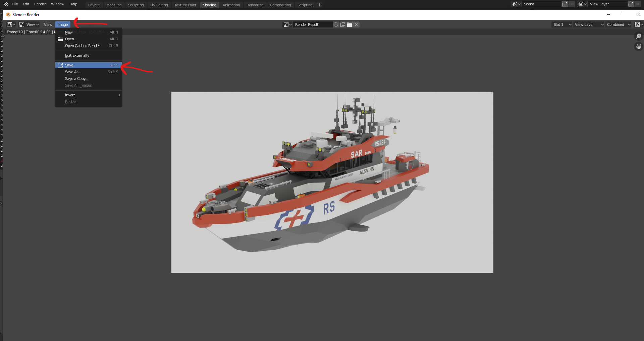Switch to the Modeling workspace tab
This screenshot has height=341, width=644.
click(x=114, y=5)
